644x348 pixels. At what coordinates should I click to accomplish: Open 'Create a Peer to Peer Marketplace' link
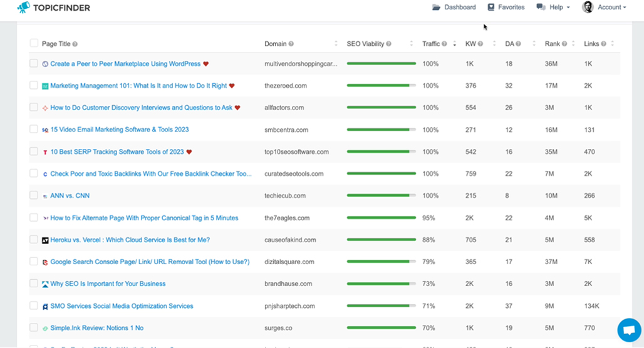(125, 64)
